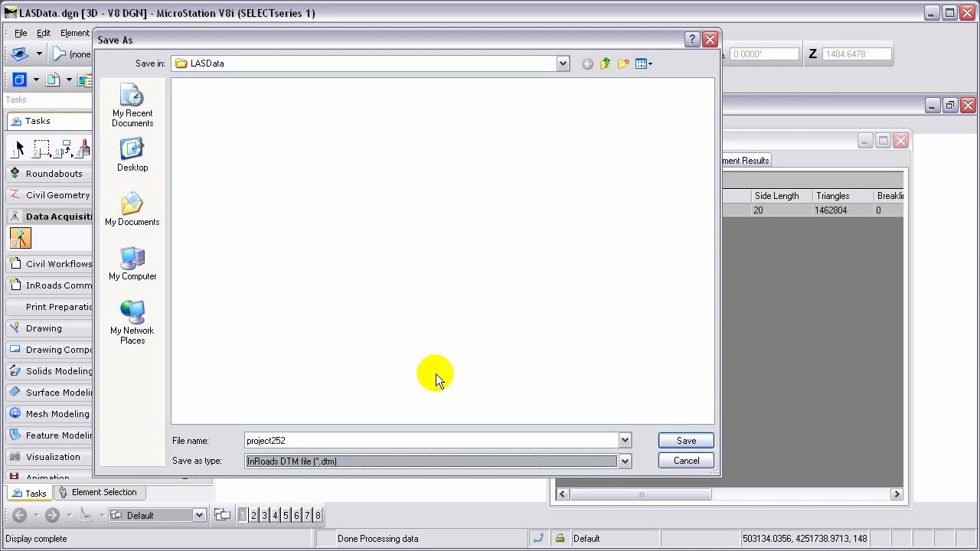Expand the Civil Geometry task group
Viewport: 980px width, 551px height.
click(48, 195)
